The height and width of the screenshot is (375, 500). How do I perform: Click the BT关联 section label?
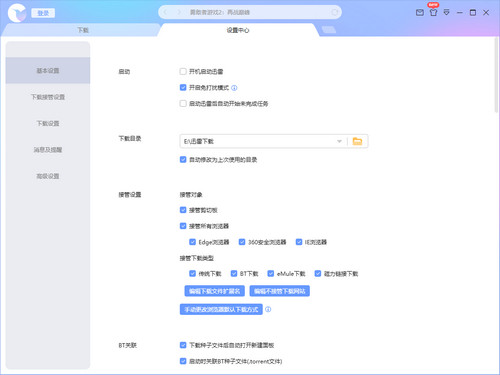click(x=127, y=345)
